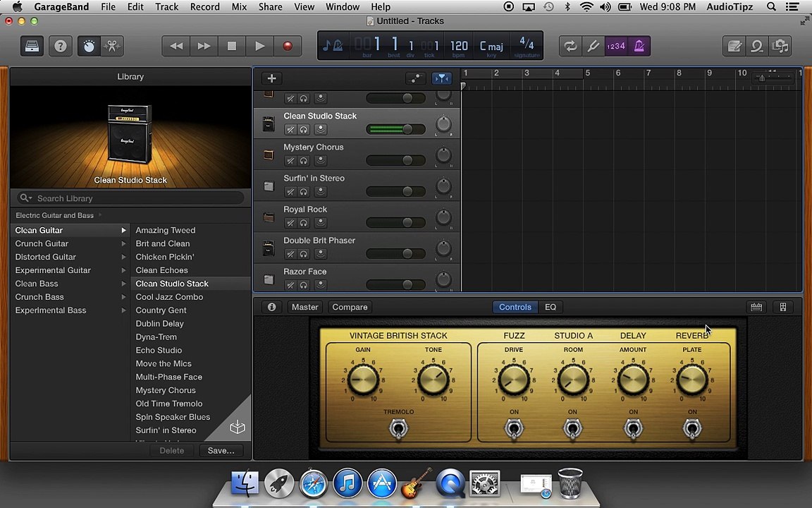The width and height of the screenshot is (812, 508).
Task: Open the Media Browser
Action: (x=780, y=46)
